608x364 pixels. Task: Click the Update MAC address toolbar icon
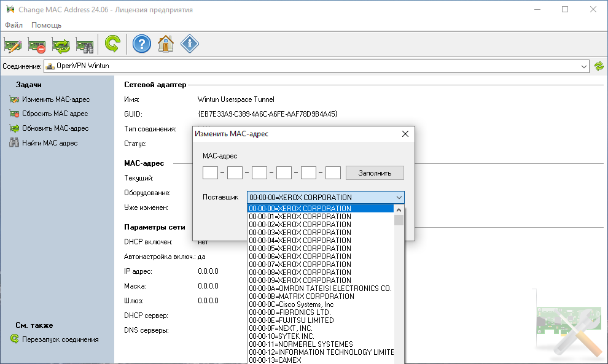click(x=61, y=44)
